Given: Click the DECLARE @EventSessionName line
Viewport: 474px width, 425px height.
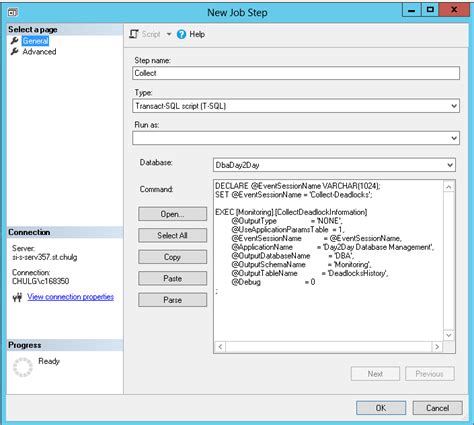Looking at the screenshot, I should point(298,186).
